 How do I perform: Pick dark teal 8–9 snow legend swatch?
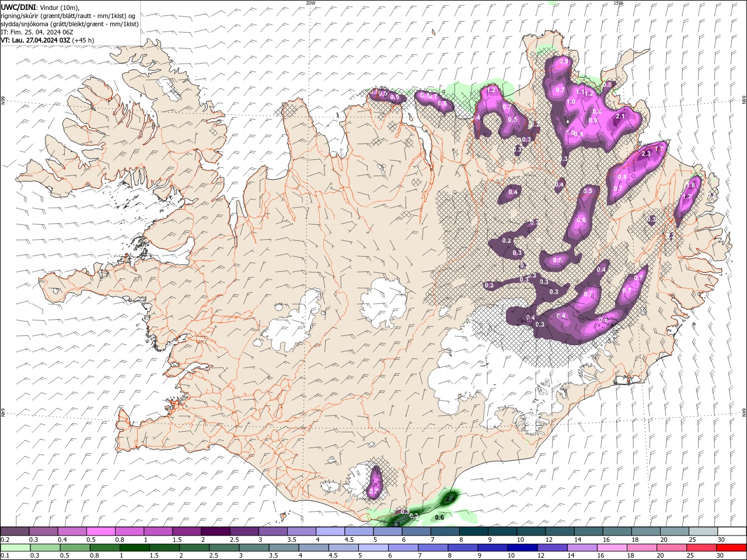pyautogui.click(x=473, y=531)
